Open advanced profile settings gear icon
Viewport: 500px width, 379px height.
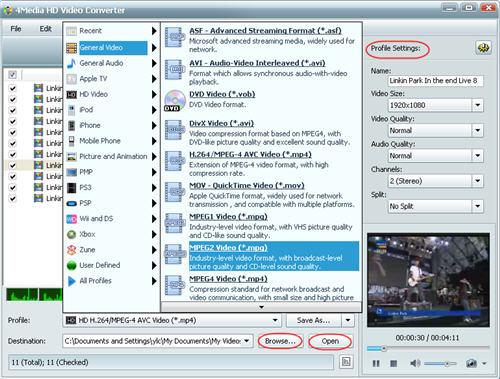click(x=483, y=48)
